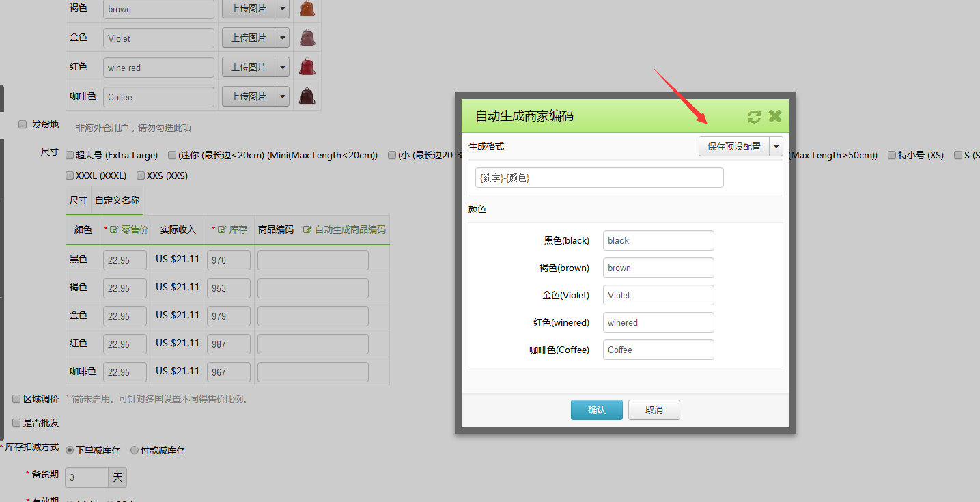
Task: Open upload dropdown arrow in 咖啡色 row
Action: tap(282, 96)
